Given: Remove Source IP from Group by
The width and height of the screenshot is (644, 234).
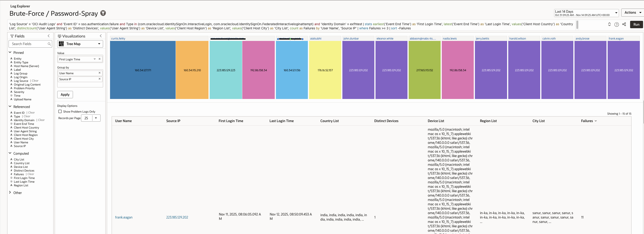Looking at the screenshot, I should (x=100, y=79).
